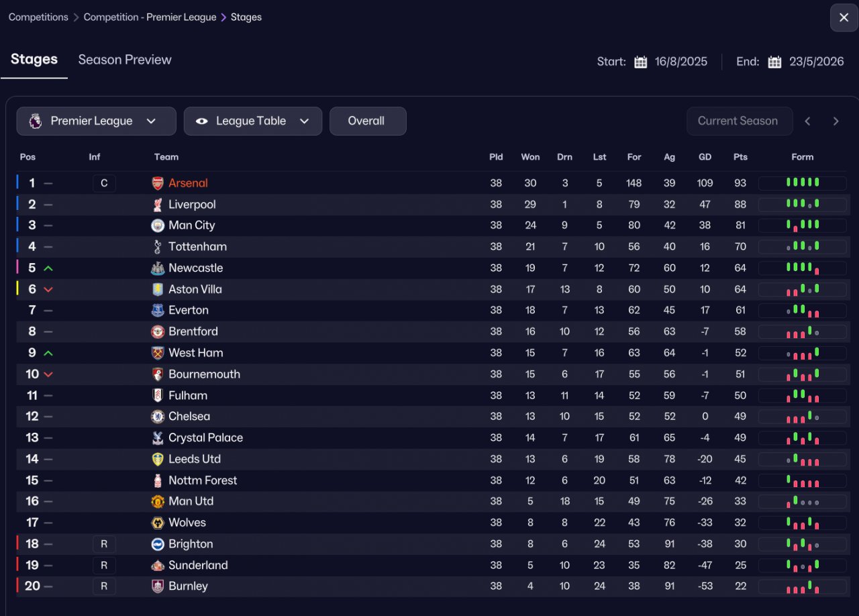Click the Newcastle crest icon

[x=158, y=268]
